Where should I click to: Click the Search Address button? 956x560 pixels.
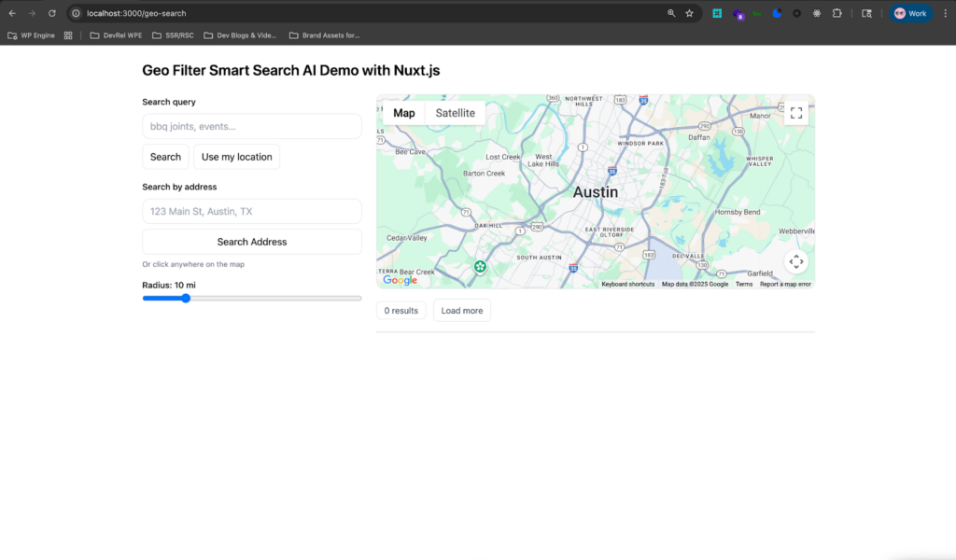point(251,242)
